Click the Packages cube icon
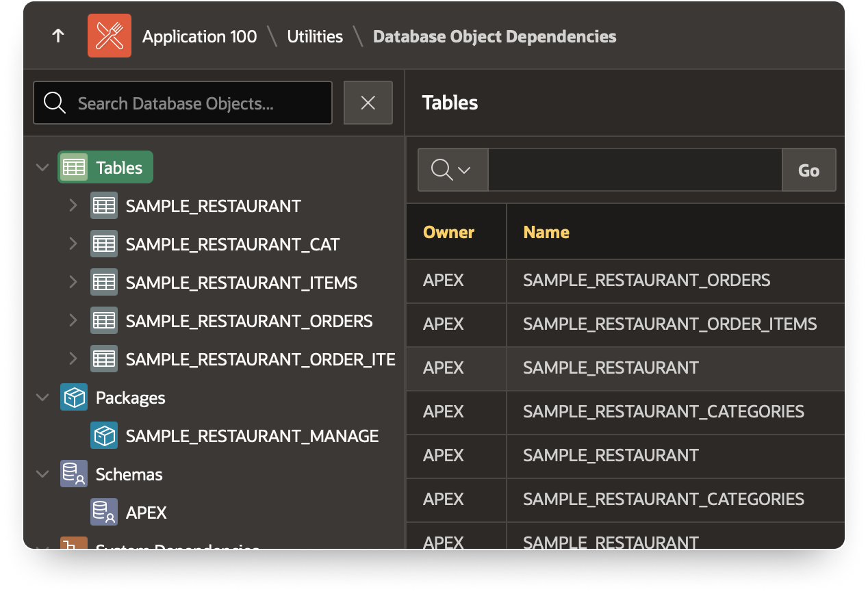 coord(73,397)
